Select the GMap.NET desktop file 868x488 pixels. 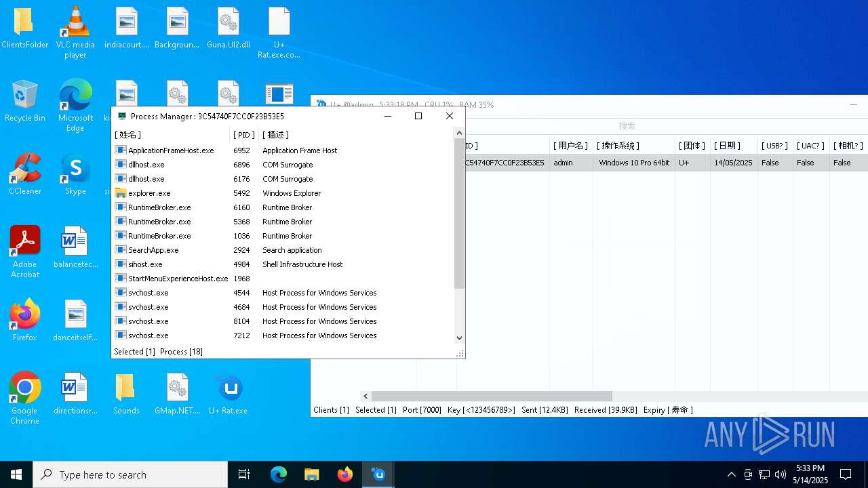point(178,394)
